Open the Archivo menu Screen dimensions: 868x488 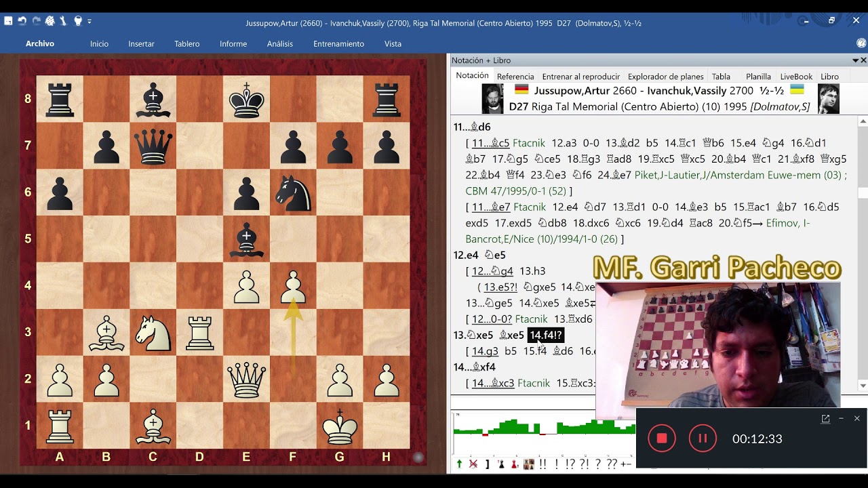pos(40,43)
